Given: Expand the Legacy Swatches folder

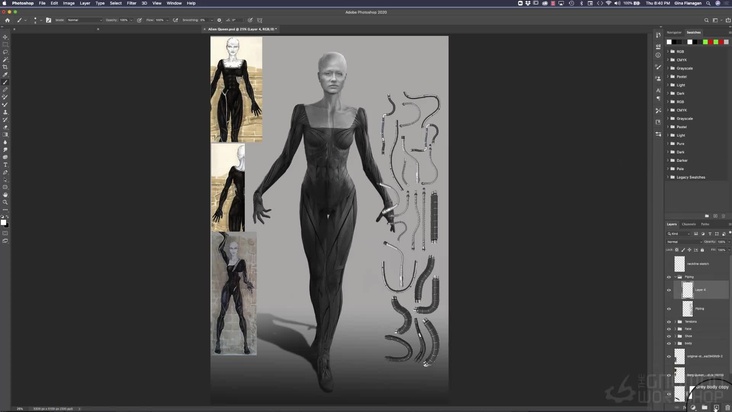Looking at the screenshot, I should coord(668,177).
